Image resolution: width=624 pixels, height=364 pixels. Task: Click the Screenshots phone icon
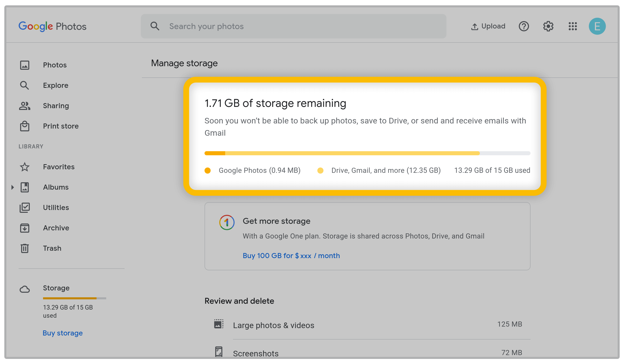point(219,352)
